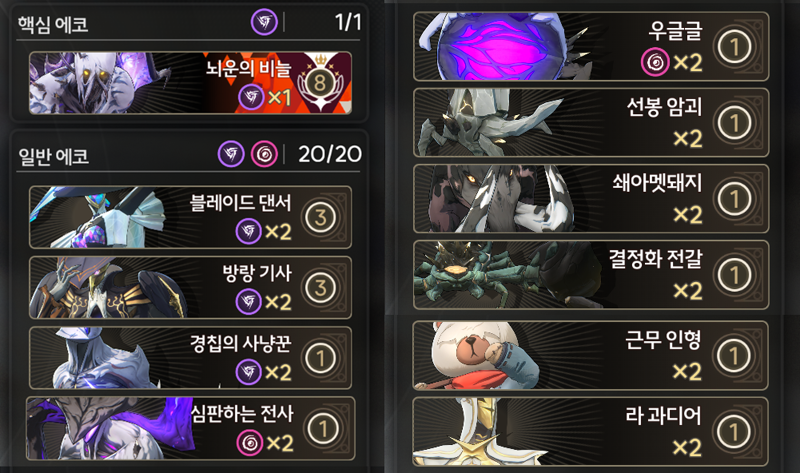
Task: Select the 선봉 암괴 echo entry
Action: click(591, 122)
